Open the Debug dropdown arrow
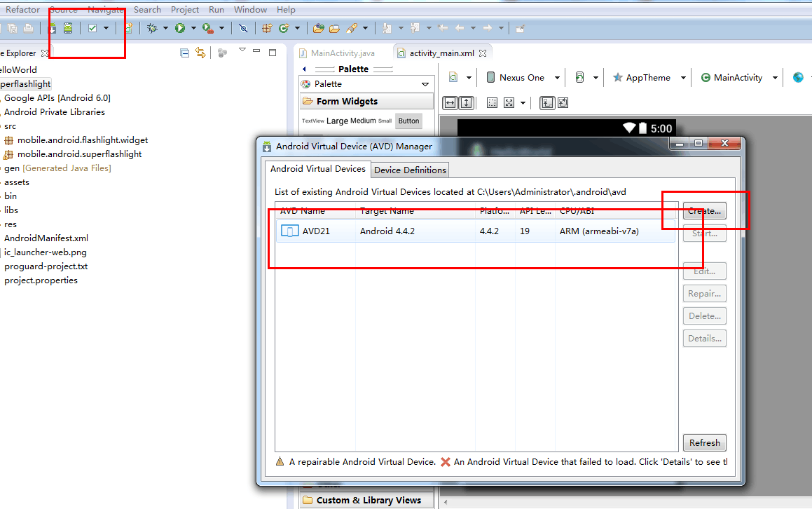This screenshot has width=812, height=509. 166,29
